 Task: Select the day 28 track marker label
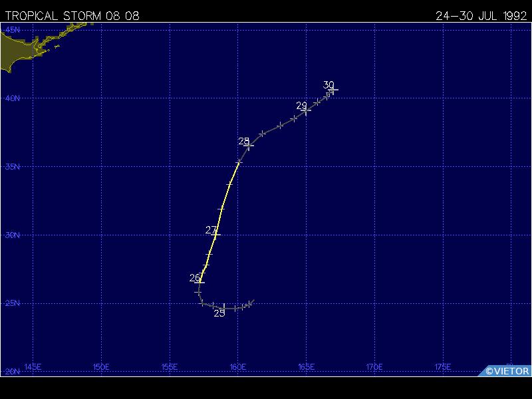click(243, 141)
